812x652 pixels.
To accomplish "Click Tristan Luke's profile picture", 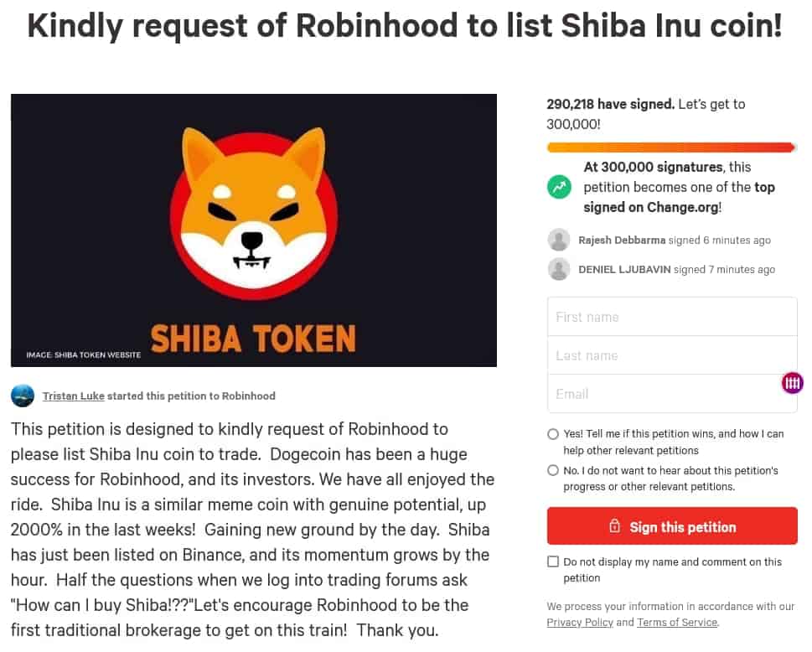I will pyautogui.click(x=23, y=396).
